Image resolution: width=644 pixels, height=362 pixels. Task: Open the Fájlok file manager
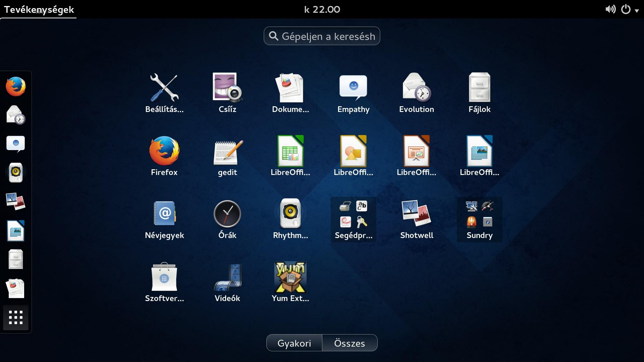[480, 93]
